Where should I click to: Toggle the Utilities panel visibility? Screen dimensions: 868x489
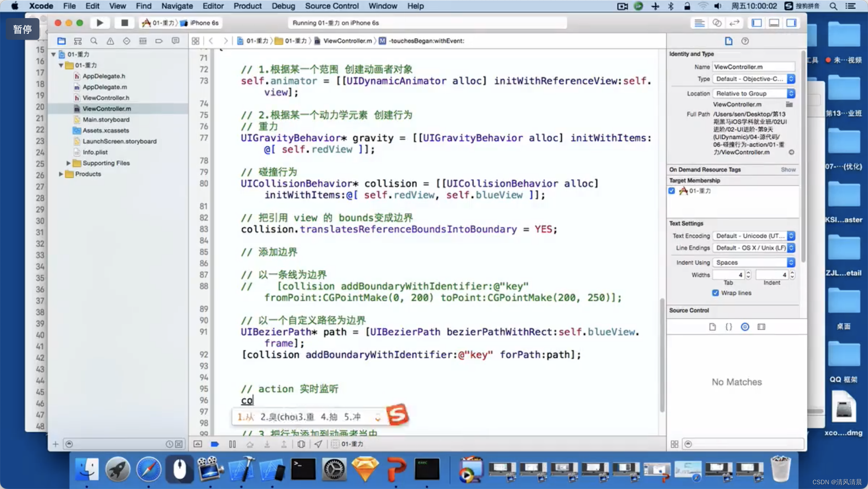[x=791, y=23]
